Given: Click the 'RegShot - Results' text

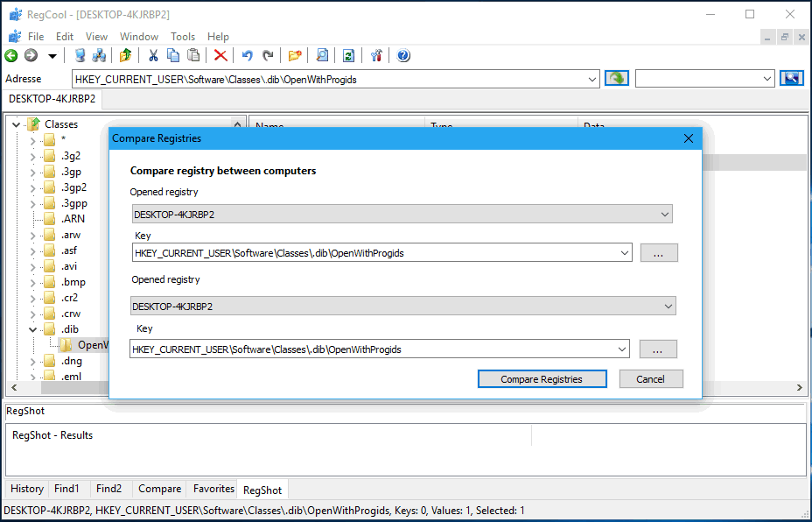Looking at the screenshot, I should point(52,435).
